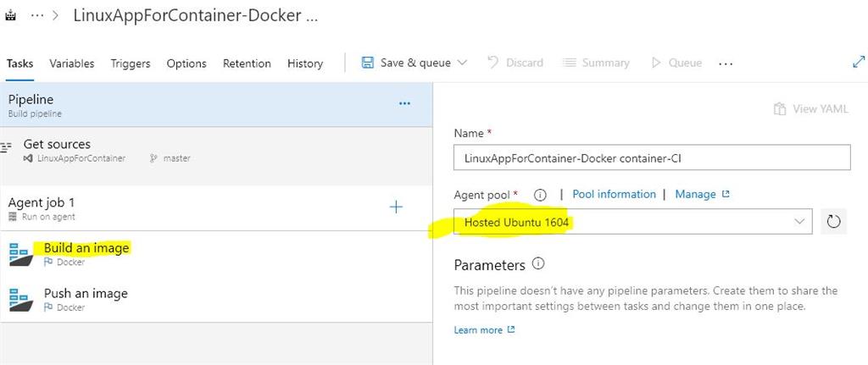Viewport: 868px width, 365px height.
Task: Expand the editor to full screen
Action: 857,62
